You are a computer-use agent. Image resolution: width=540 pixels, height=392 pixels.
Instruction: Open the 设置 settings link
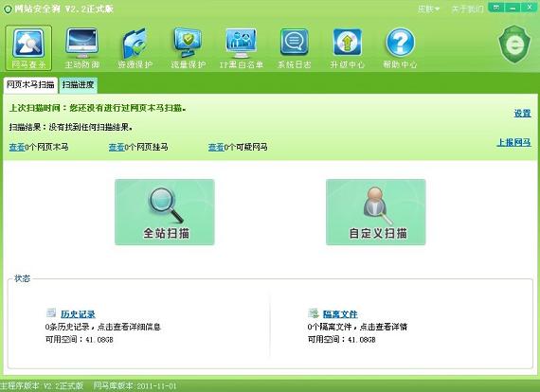click(x=522, y=114)
